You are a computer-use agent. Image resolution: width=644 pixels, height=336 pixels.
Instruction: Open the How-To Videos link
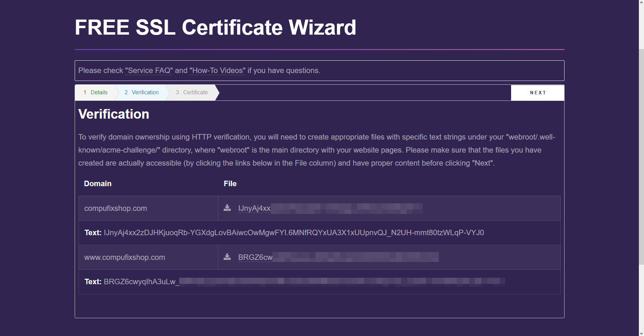point(218,71)
